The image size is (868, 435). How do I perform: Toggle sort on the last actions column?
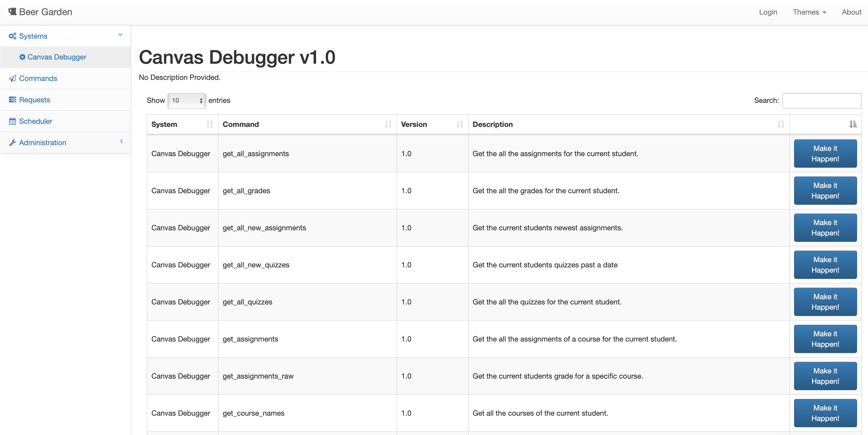pos(853,124)
